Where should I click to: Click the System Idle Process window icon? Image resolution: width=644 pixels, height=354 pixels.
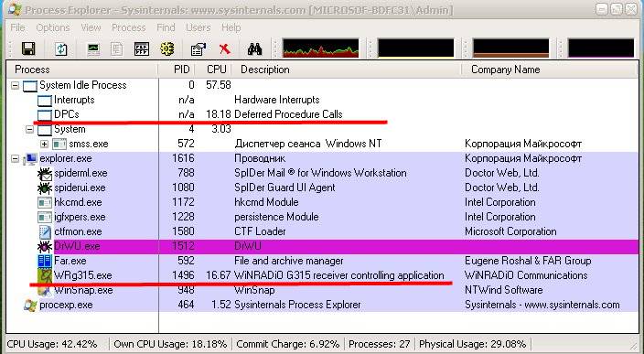pos(30,85)
